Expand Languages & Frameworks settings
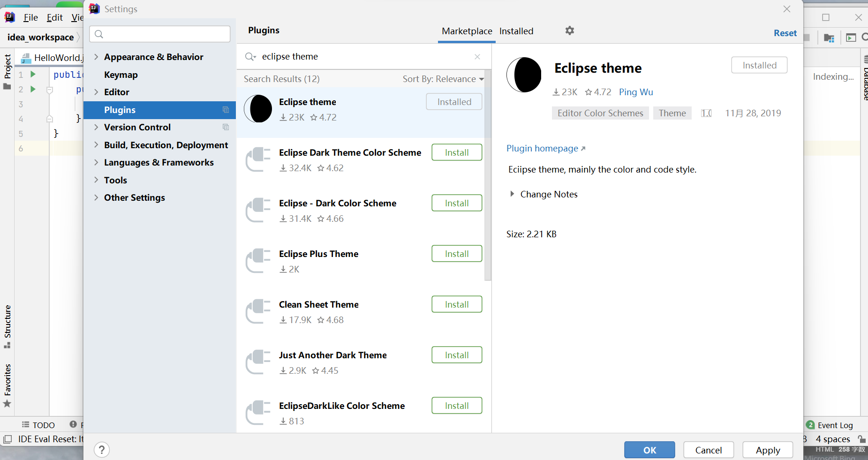The height and width of the screenshot is (460, 868). (96, 162)
